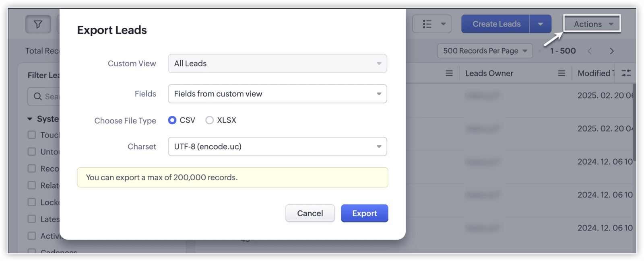Click the column settings icon beside Modified
This screenshot has height=261, width=644.
(x=626, y=73)
